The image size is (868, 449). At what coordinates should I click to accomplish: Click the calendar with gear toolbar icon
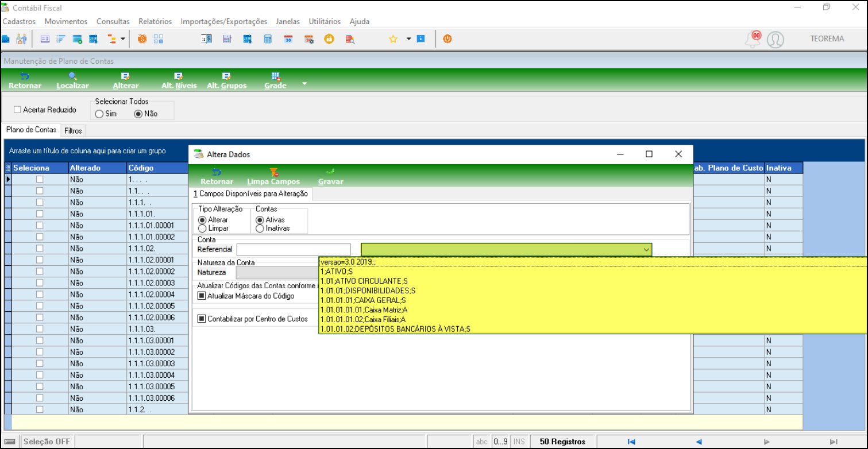[x=309, y=39]
